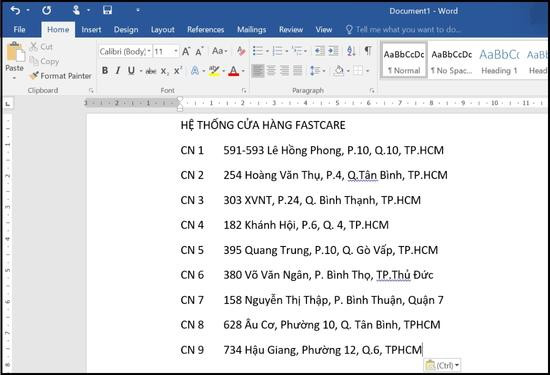Screen dimensions: 550x375
Task: Toggle Bold formatting
Action: 105,71
